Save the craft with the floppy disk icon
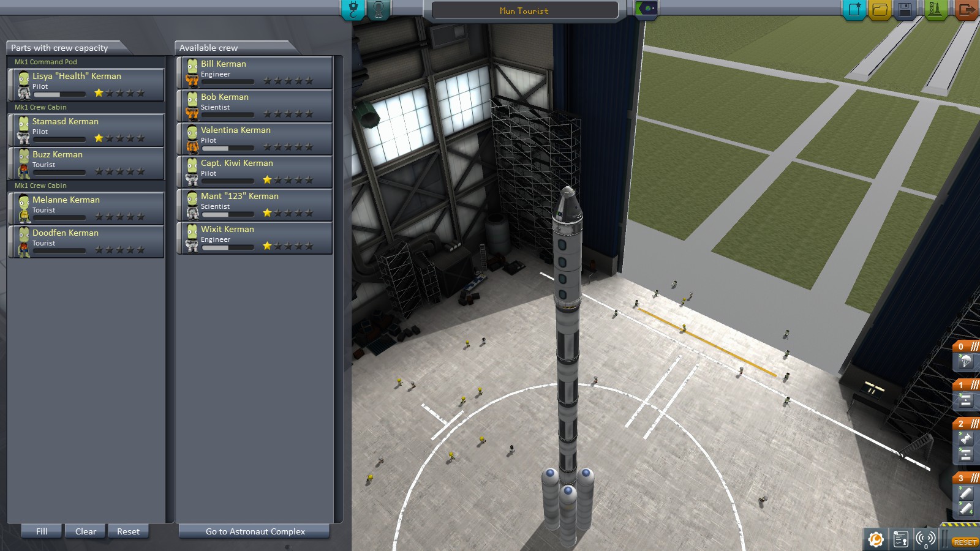Image resolution: width=980 pixels, height=551 pixels. click(x=905, y=10)
